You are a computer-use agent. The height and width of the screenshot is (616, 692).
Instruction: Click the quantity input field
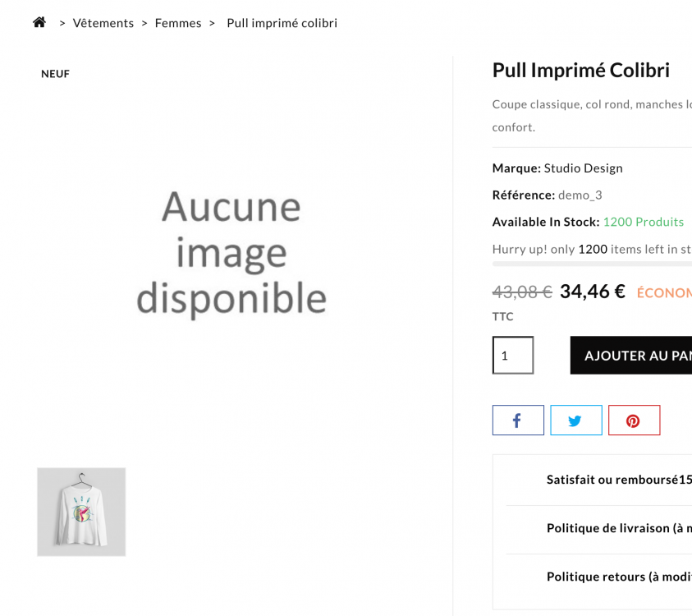point(512,355)
